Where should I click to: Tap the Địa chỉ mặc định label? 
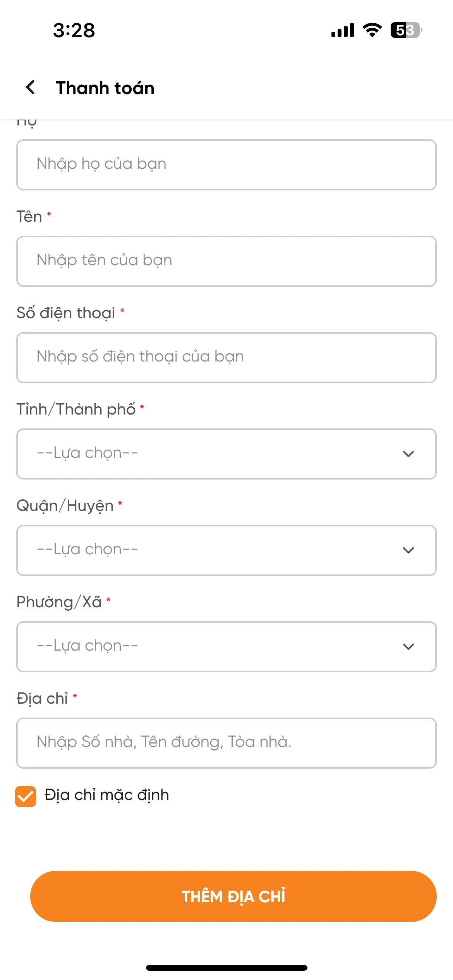pos(107,795)
